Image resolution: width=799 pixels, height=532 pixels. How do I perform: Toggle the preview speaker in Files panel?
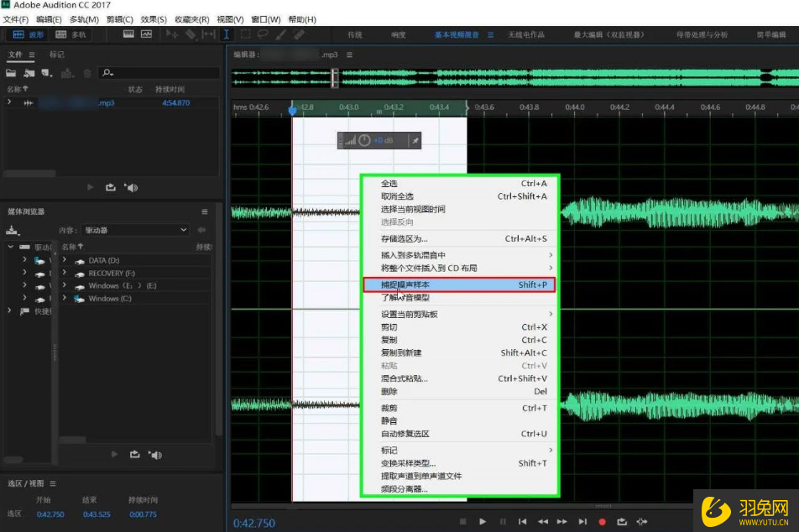[x=133, y=186]
